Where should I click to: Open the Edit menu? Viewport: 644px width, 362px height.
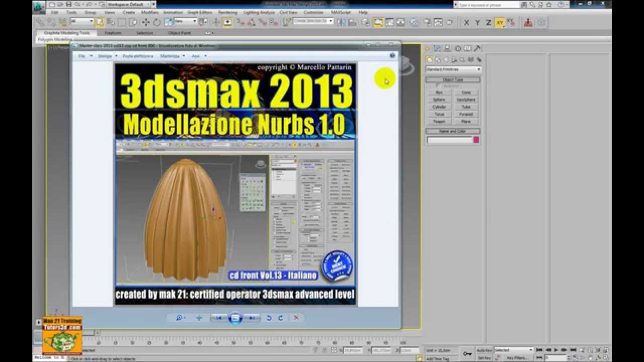[x=55, y=12]
